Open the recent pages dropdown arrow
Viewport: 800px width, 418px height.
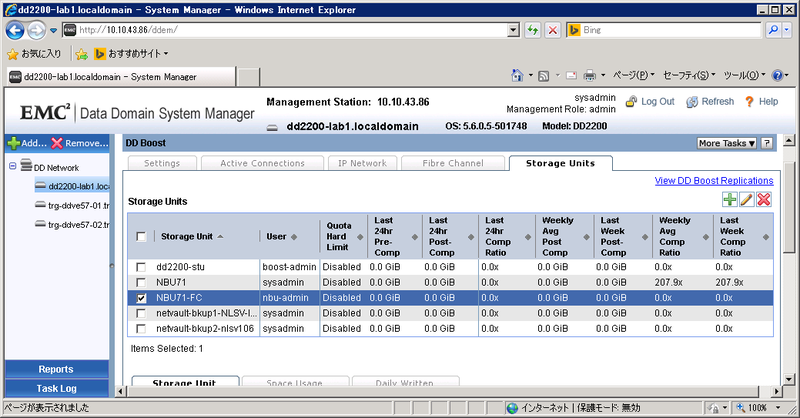pyautogui.click(x=53, y=30)
